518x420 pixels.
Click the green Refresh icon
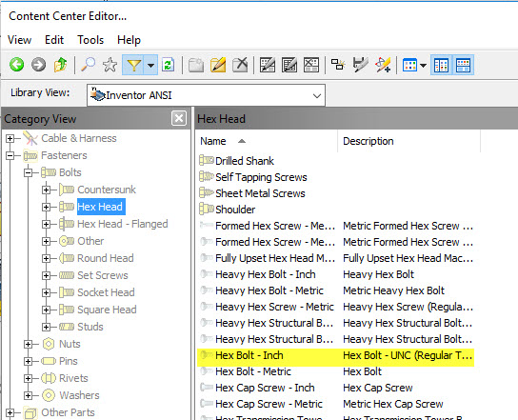(169, 65)
